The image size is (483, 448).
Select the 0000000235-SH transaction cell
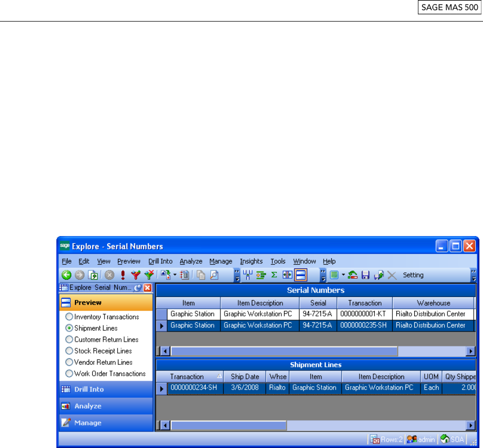(x=365, y=325)
